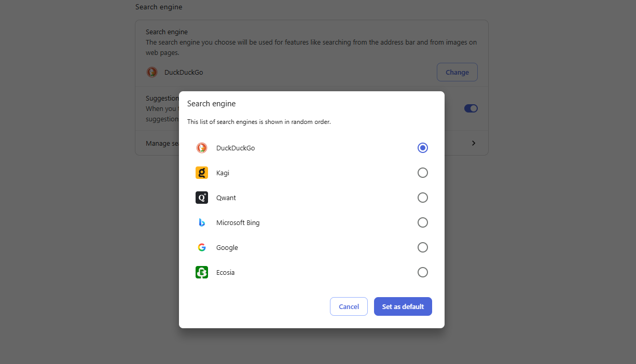636x364 pixels.
Task: Click the Qwant logo icon
Action: coord(202,198)
